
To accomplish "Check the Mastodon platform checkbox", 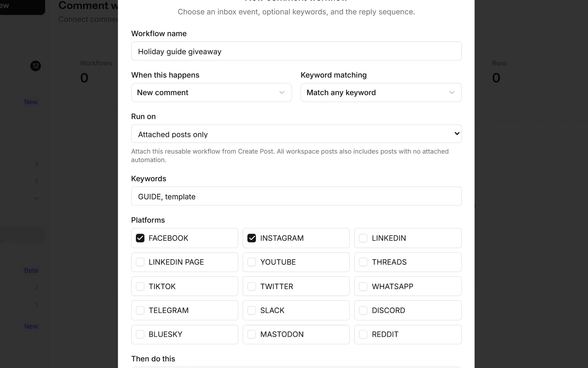I will [252, 334].
